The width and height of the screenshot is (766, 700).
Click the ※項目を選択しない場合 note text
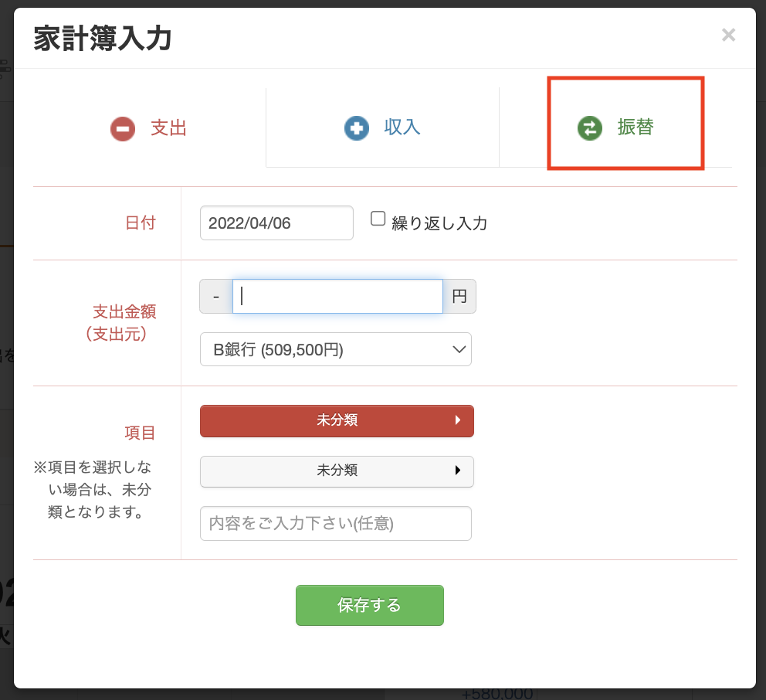[93, 489]
